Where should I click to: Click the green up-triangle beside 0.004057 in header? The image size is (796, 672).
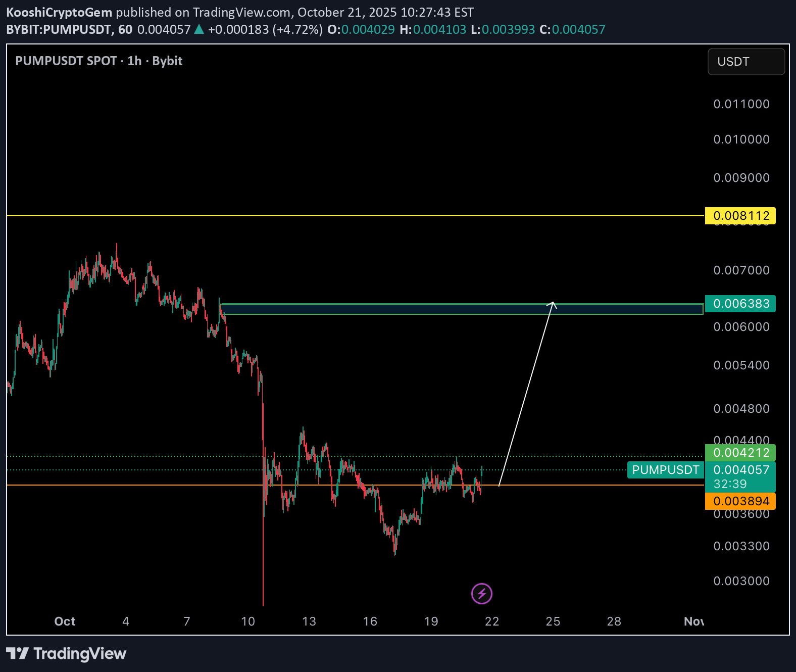[x=199, y=29]
